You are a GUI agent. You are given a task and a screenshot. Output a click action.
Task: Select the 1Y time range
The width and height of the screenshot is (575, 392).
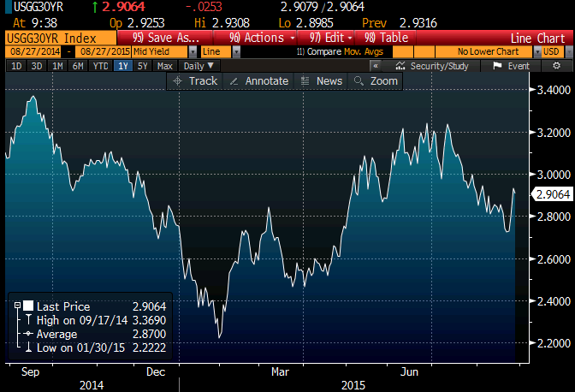123,66
